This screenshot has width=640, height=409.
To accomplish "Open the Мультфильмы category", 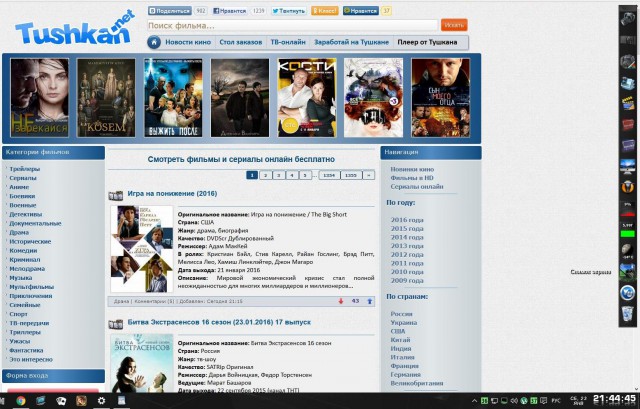I will click(x=31, y=287).
